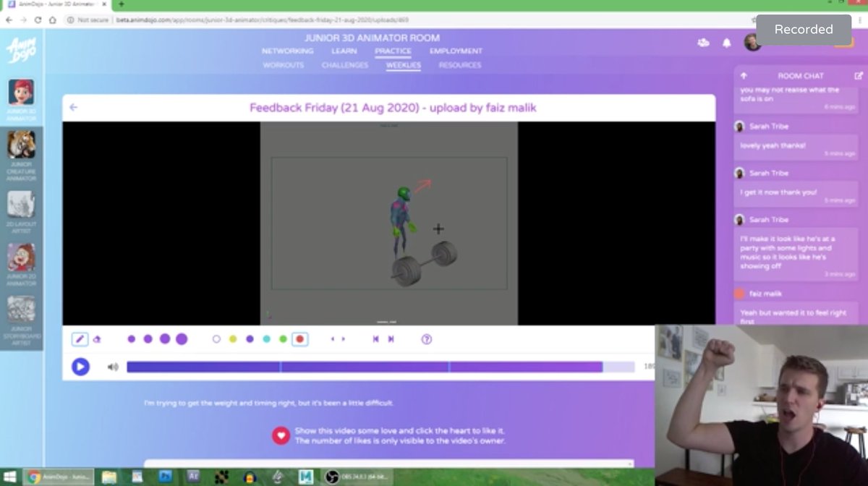Choose the second smallest brush size dot
868x486 pixels.
point(148,338)
